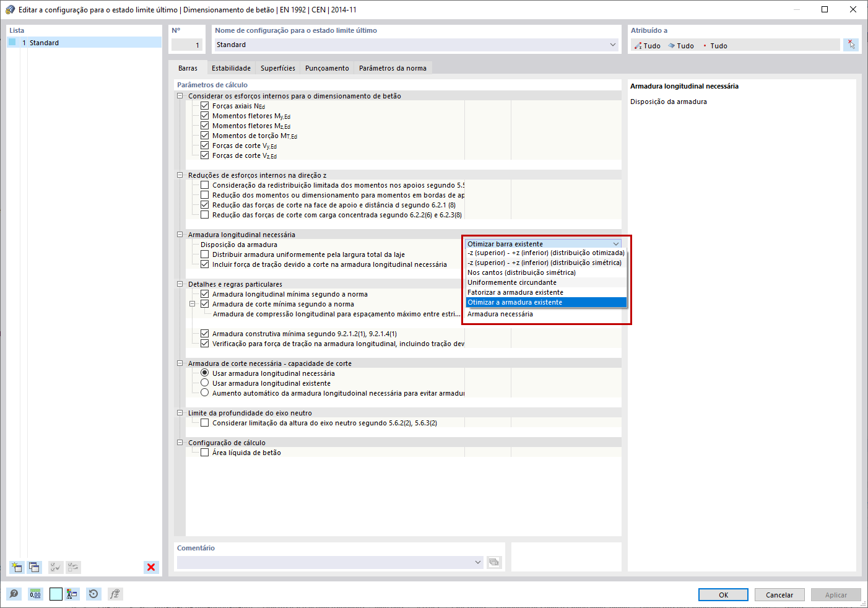
Task: Create a new configuration in the list
Action: coord(17,567)
